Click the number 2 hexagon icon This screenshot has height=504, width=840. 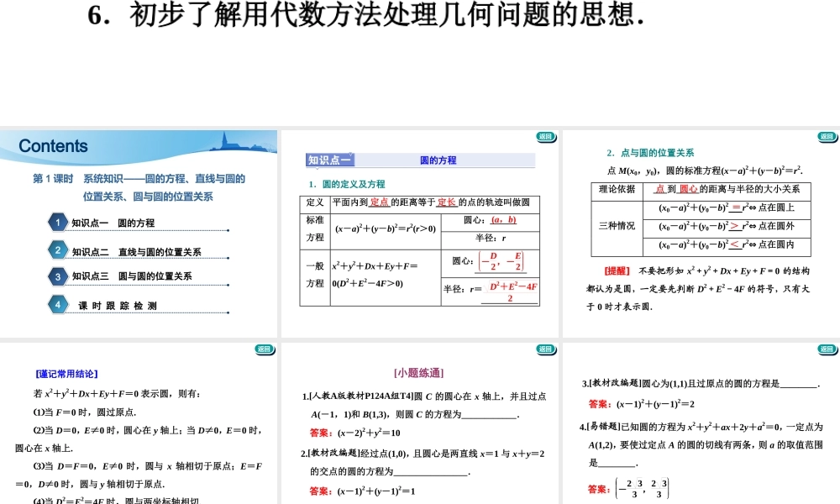pos(56,249)
